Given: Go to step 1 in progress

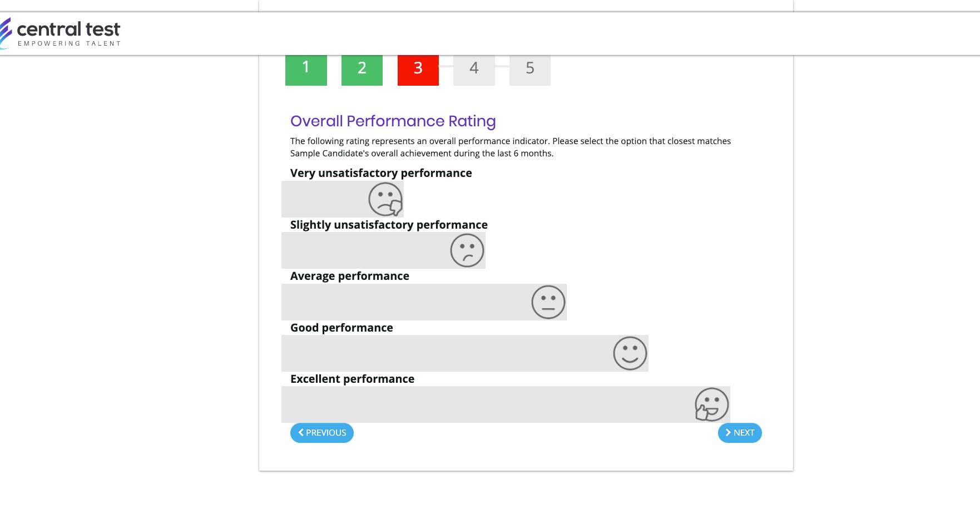Looking at the screenshot, I should pos(306,70).
